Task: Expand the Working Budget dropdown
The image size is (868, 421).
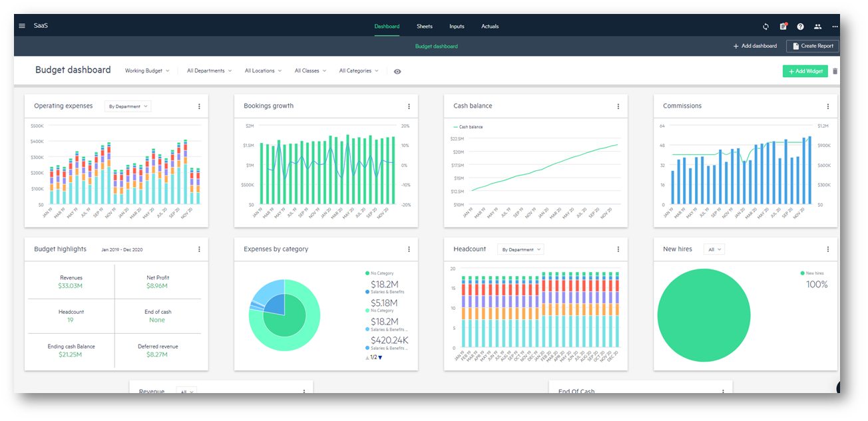Action: tap(147, 70)
